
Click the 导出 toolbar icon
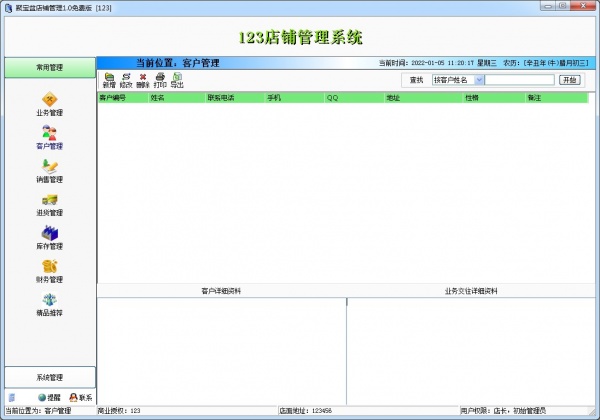tap(176, 80)
